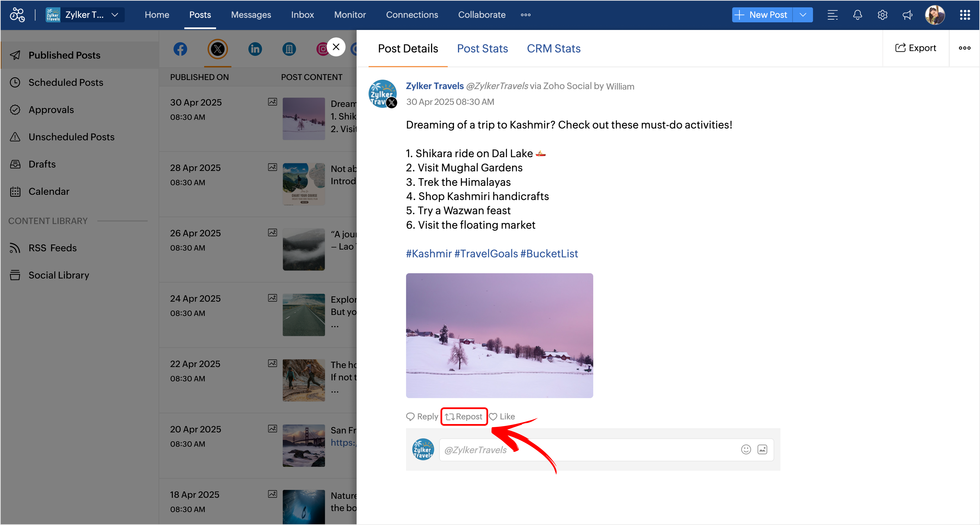The height and width of the screenshot is (525, 980).
Task: Insert an emoji in the reply box
Action: [x=746, y=450]
